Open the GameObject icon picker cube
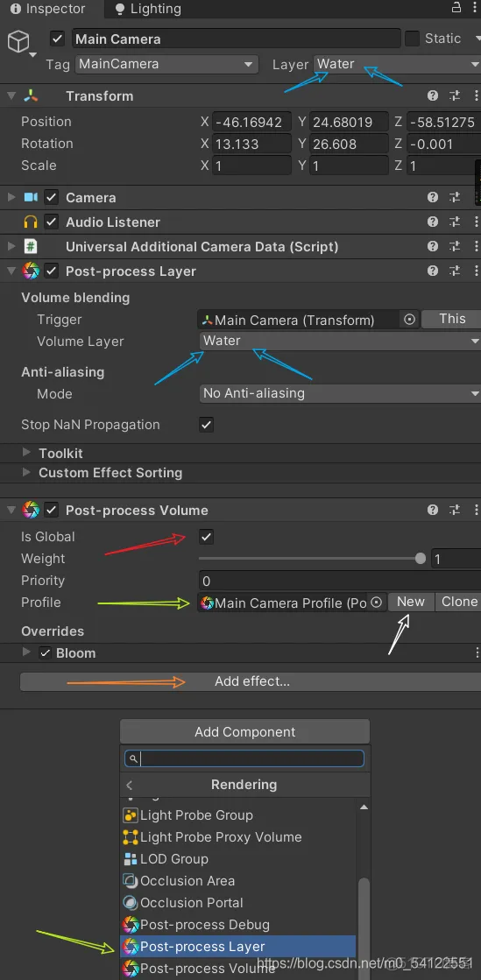481x980 pixels. coord(18,43)
